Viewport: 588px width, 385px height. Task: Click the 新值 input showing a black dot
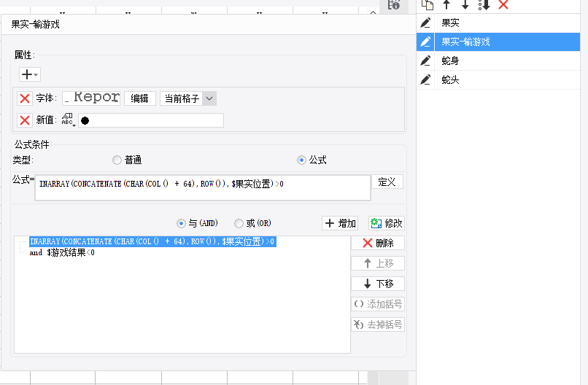(x=151, y=120)
